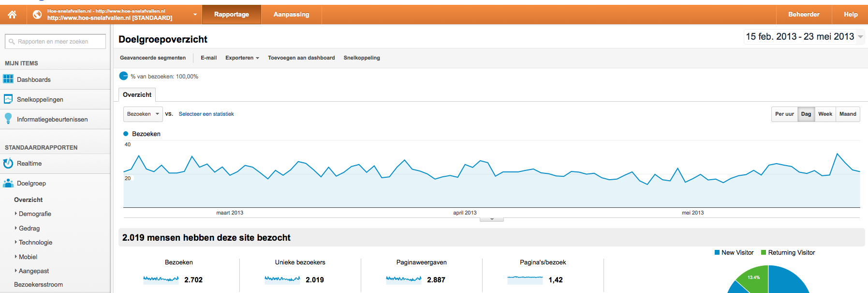
Task: Switch to the Rapportage tab
Action: coord(232,15)
